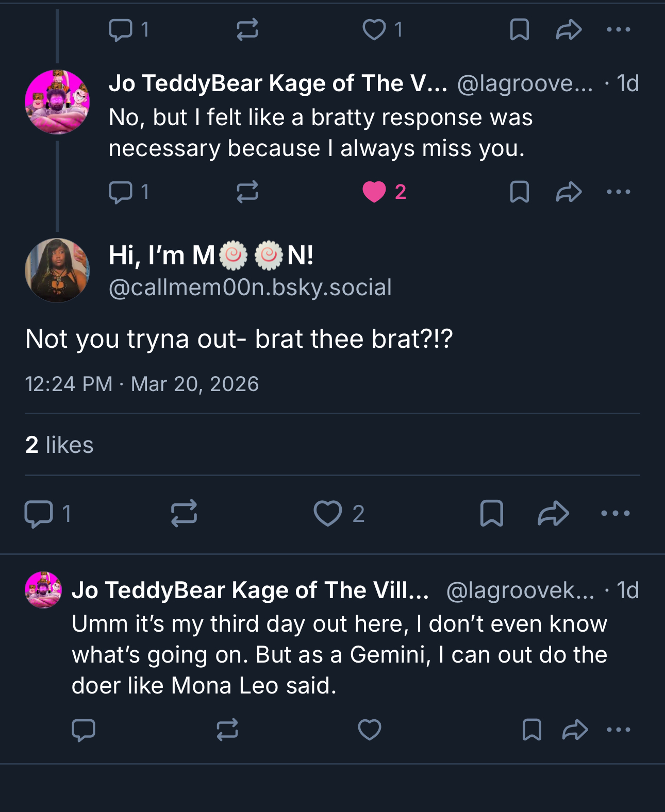Viewport: 665px width, 812px height.
Task: View the "2 likes" list
Action: click(59, 445)
